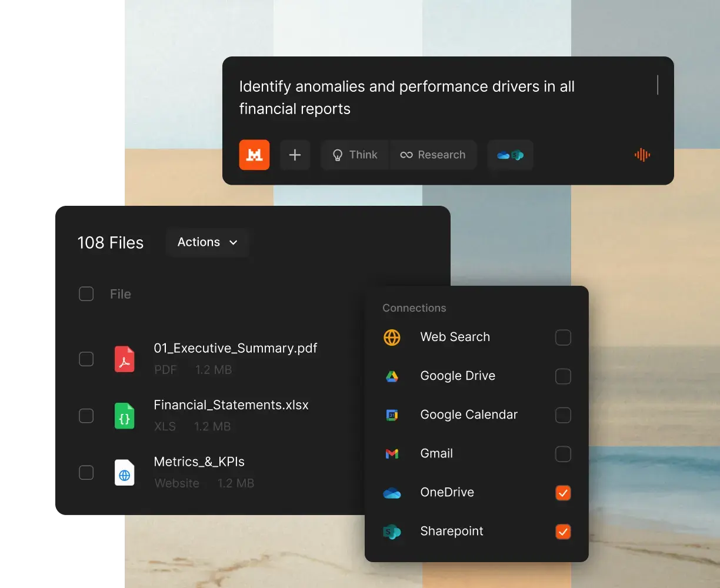Open the Actions dropdown
This screenshot has height=588, width=720.
coord(207,242)
